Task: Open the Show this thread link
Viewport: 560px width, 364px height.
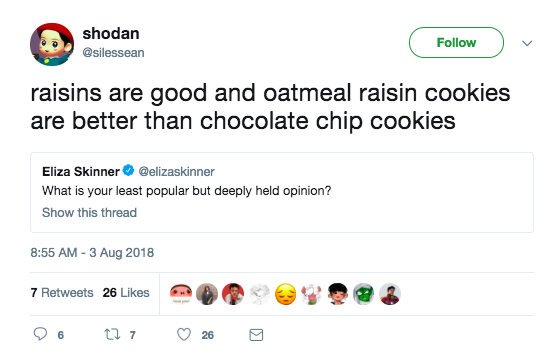Action: (89, 213)
